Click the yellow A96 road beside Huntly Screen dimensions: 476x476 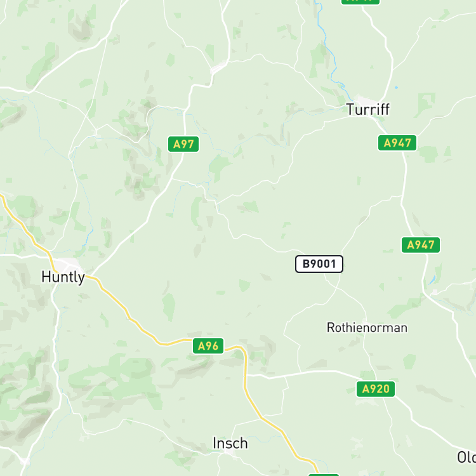[x=114, y=296]
